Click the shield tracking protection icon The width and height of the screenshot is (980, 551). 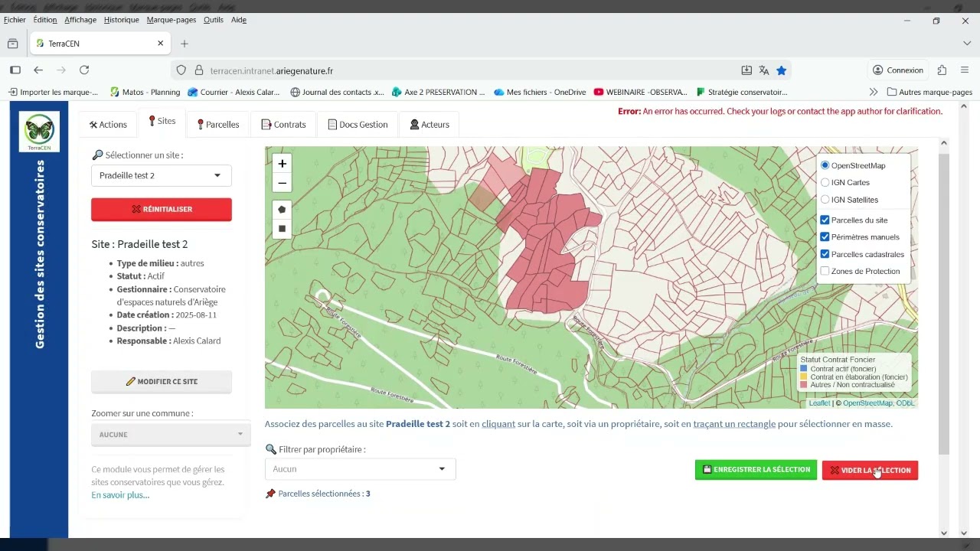(181, 70)
